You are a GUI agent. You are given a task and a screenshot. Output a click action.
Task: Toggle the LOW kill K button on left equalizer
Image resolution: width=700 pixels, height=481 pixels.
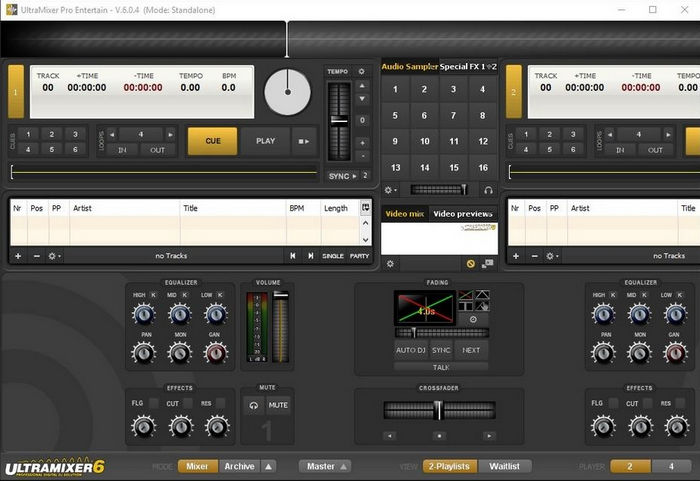point(220,295)
